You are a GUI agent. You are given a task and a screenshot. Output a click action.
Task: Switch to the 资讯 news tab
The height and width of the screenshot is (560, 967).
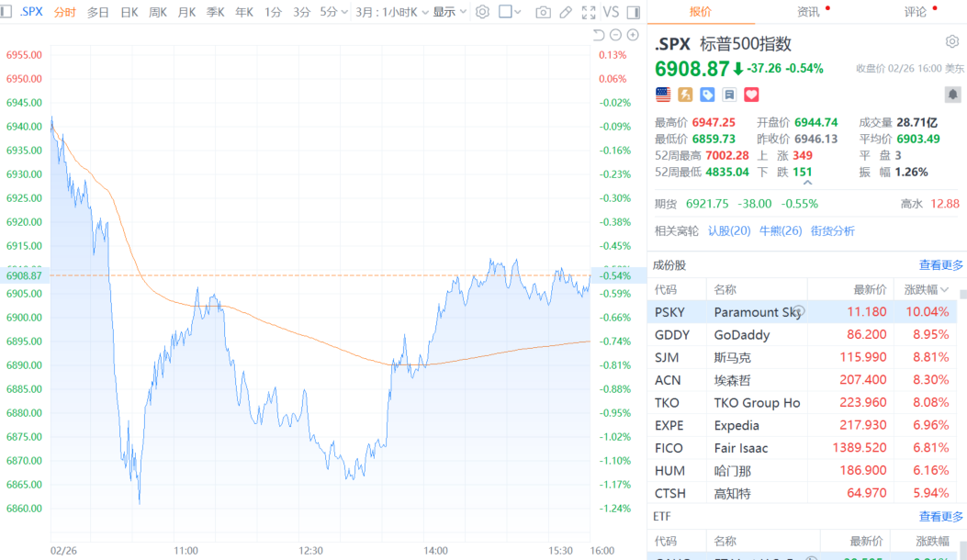point(808,12)
